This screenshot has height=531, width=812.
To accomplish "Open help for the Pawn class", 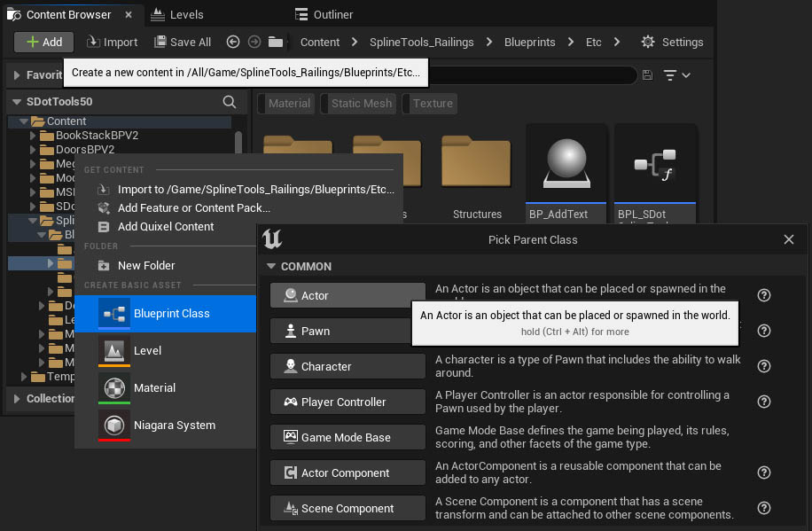I will point(764,331).
